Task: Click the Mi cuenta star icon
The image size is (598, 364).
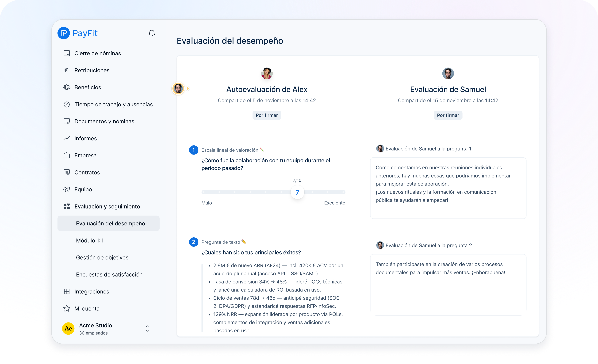Action: coord(66,308)
